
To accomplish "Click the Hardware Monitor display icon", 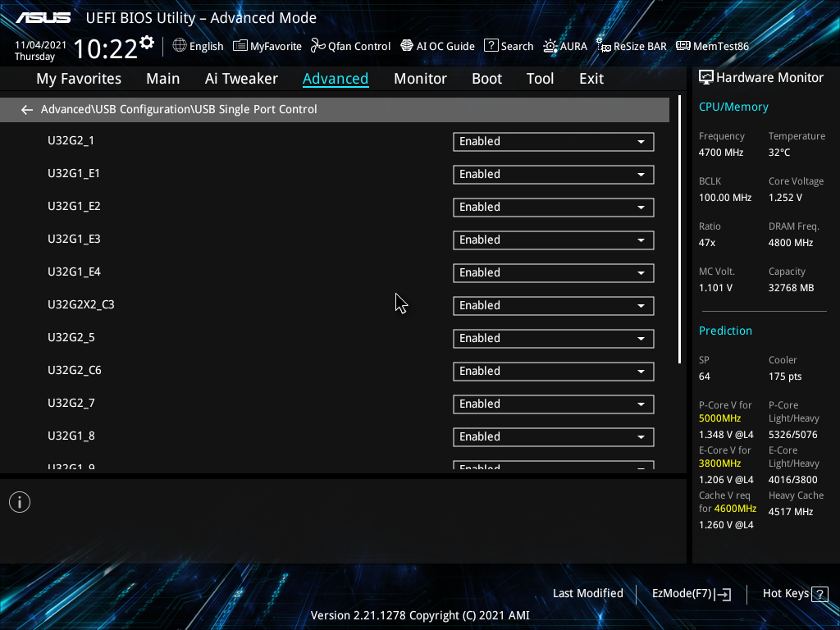I will tap(706, 78).
